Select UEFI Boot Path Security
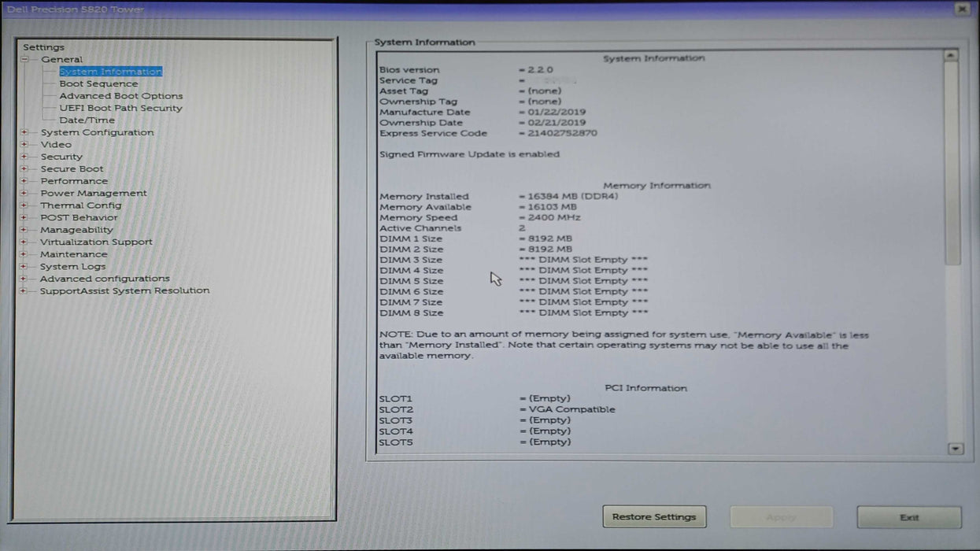This screenshot has height=551, width=980. tap(120, 108)
